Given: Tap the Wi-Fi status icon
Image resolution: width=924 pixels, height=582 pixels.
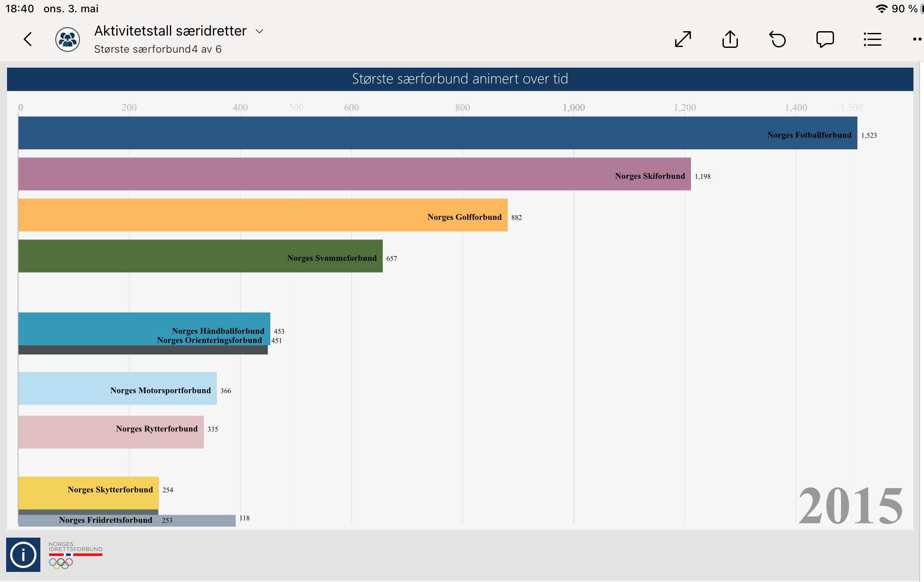Looking at the screenshot, I should (x=881, y=9).
